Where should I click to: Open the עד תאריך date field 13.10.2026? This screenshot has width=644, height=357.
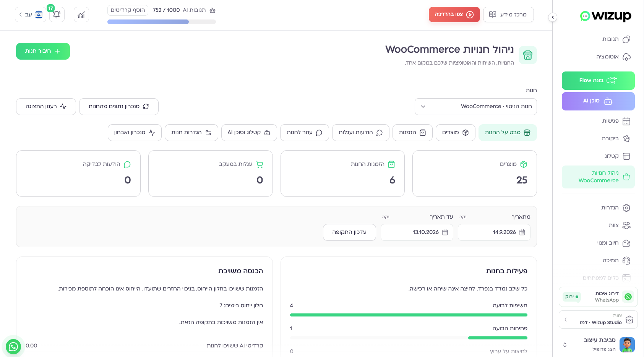click(417, 232)
